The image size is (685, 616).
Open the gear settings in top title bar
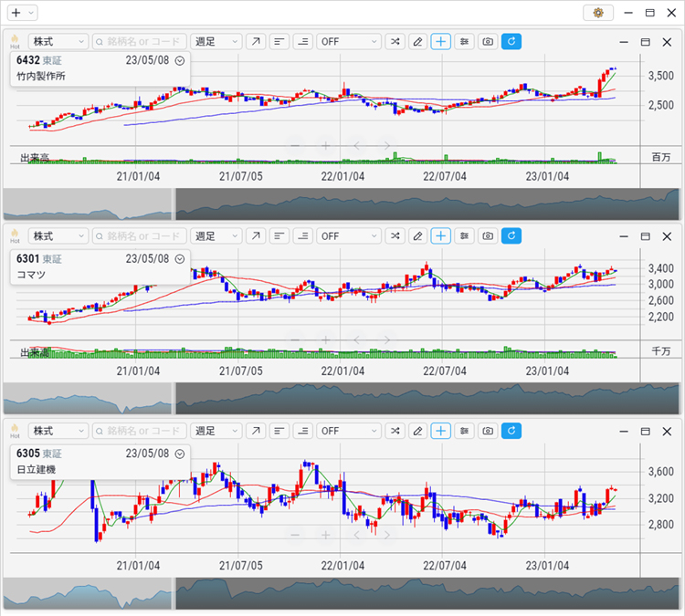click(x=598, y=13)
